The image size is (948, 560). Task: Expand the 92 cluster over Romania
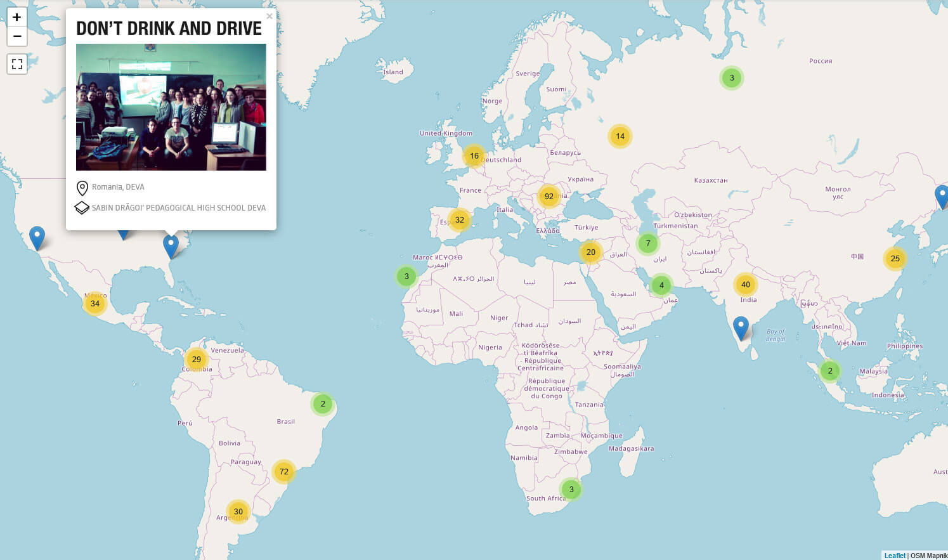pos(548,197)
